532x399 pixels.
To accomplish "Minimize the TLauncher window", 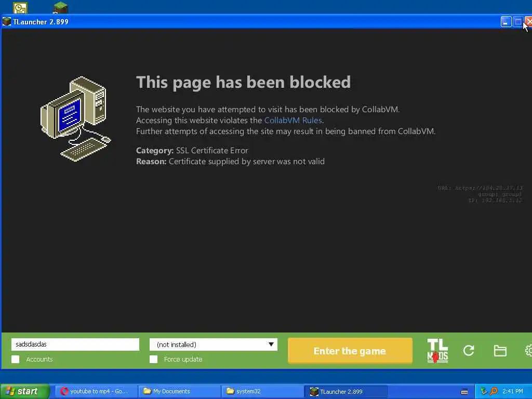I will pyautogui.click(x=506, y=22).
